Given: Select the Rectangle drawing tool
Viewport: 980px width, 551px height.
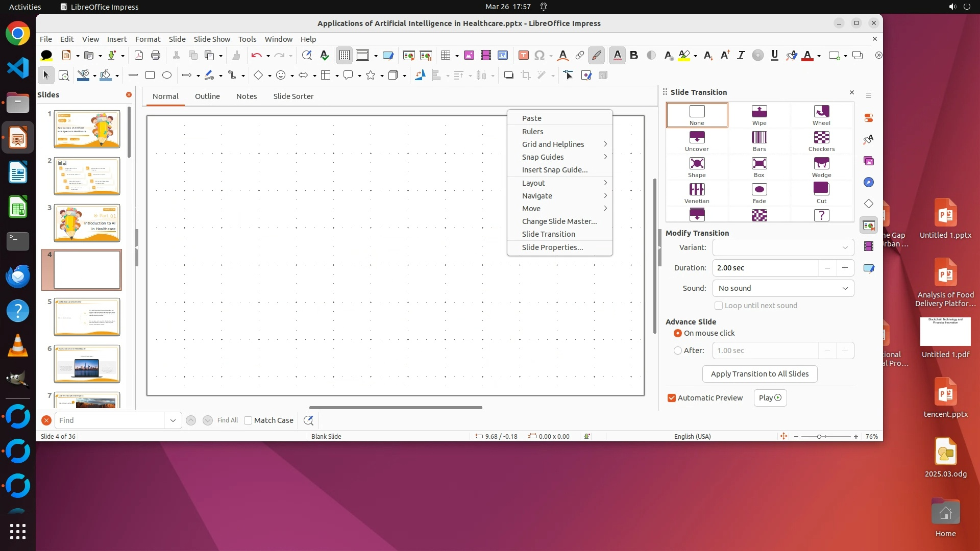Looking at the screenshot, I should [x=150, y=75].
